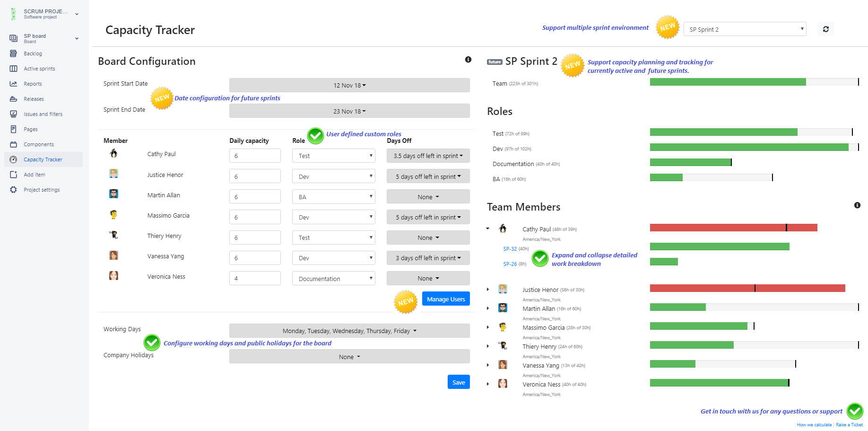This screenshot has width=868, height=431.
Task: Click the Components icon in sidebar
Action: coord(13,144)
